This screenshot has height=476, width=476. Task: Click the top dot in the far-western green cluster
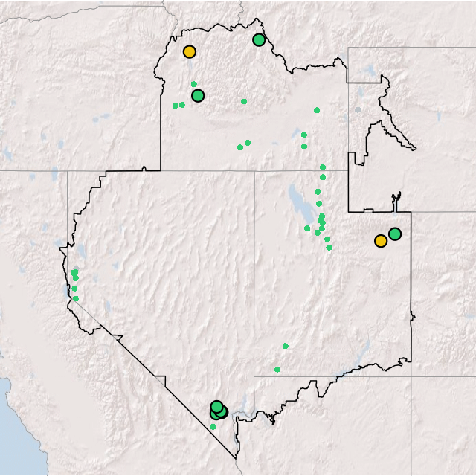click(x=74, y=272)
